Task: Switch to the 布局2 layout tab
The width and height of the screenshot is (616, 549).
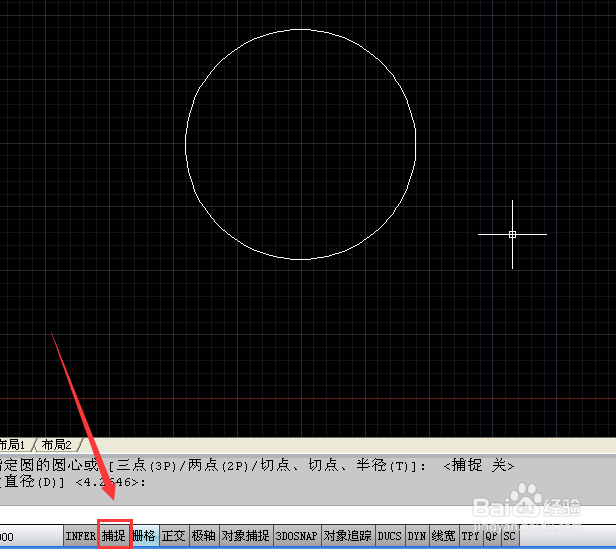Action: (x=57, y=445)
